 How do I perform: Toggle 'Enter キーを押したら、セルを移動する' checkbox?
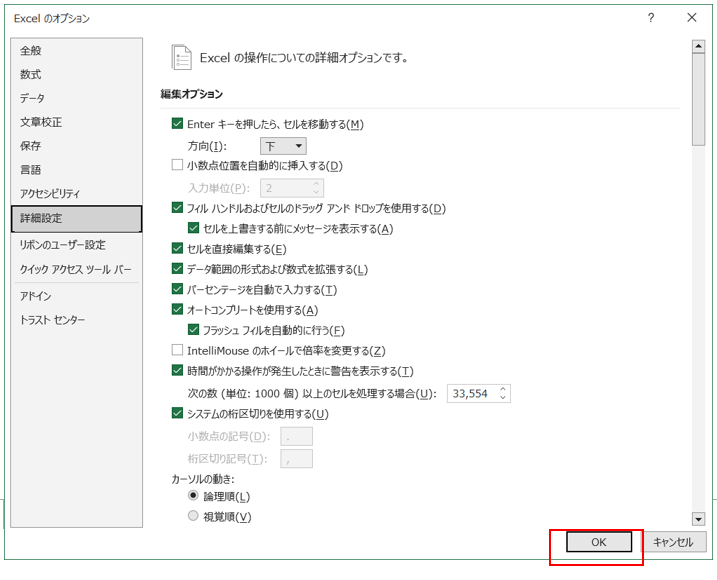tap(178, 124)
